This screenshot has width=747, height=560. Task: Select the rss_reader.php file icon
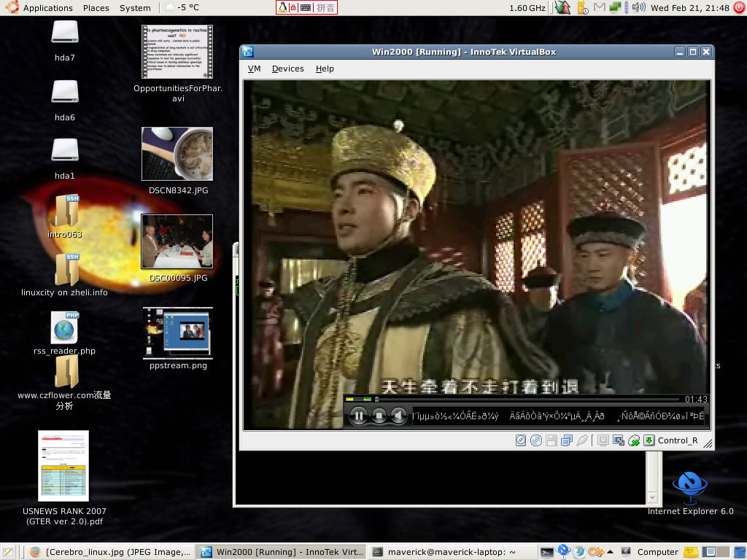[x=64, y=327]
